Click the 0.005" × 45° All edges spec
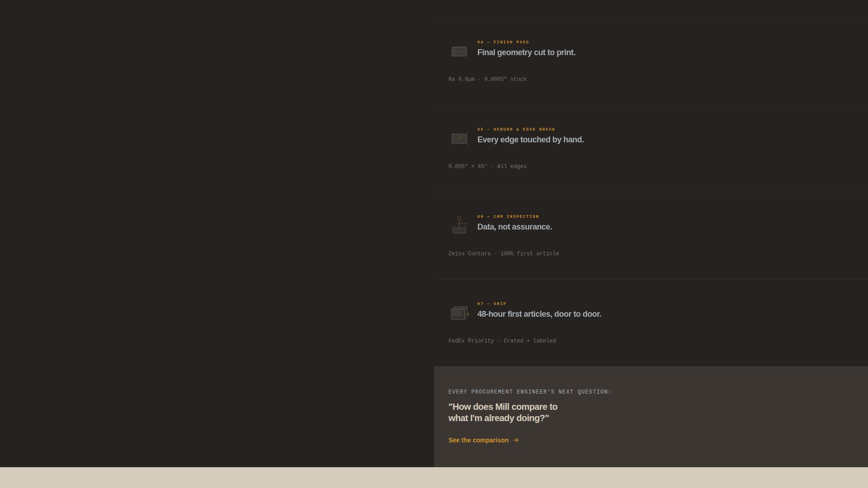Viewport: 868px width, 488px height. pos(487,166)
